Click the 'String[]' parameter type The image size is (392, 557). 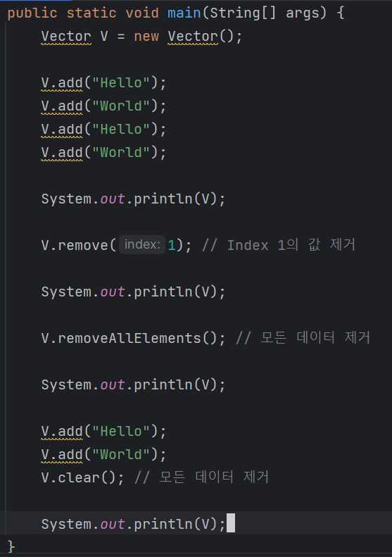tap(243, 13)
